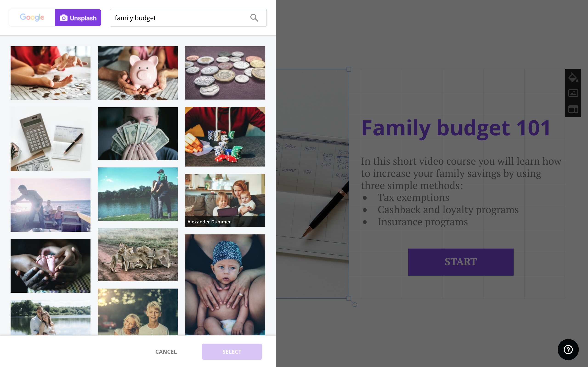Screen dimensions: 588x367
Task: Open the layout panel icon
Action: click(573, 109)
